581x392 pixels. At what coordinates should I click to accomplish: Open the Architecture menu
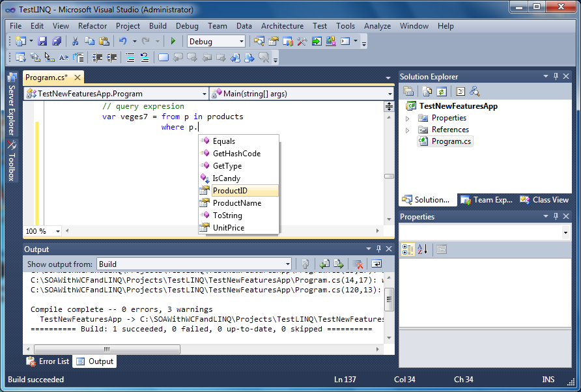[282, 26]
